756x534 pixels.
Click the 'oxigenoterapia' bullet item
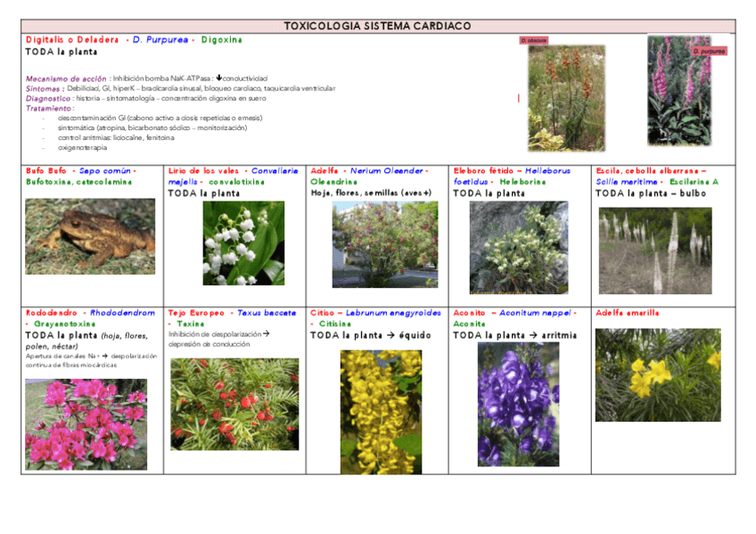point(82,148)
